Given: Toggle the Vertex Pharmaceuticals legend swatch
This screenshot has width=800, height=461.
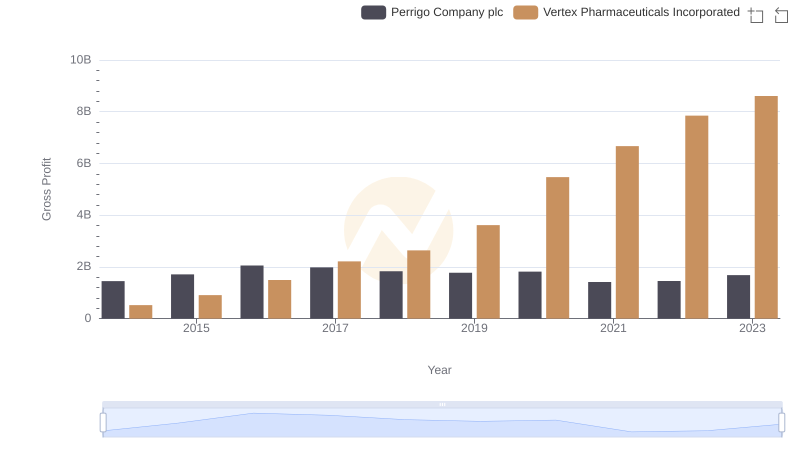Looking at the screenshot, I should tap(525, 13).
